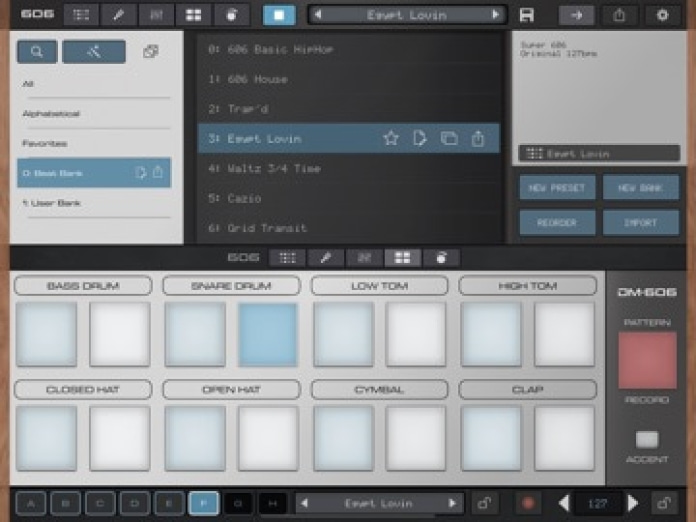Screen dimensions: 696x522
Task: Open the sequencer grid view in top toolbar
Action: tap(81, 15)
